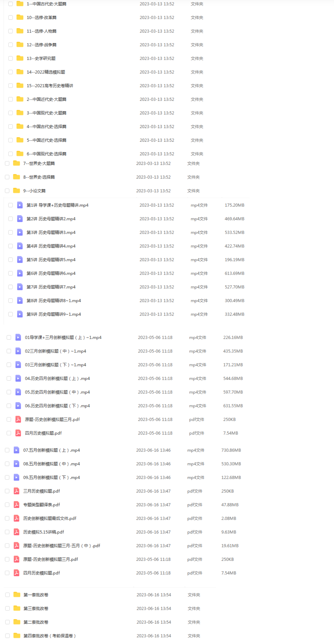Open the 8--世界史·选择篇 folder

[39, 177]
